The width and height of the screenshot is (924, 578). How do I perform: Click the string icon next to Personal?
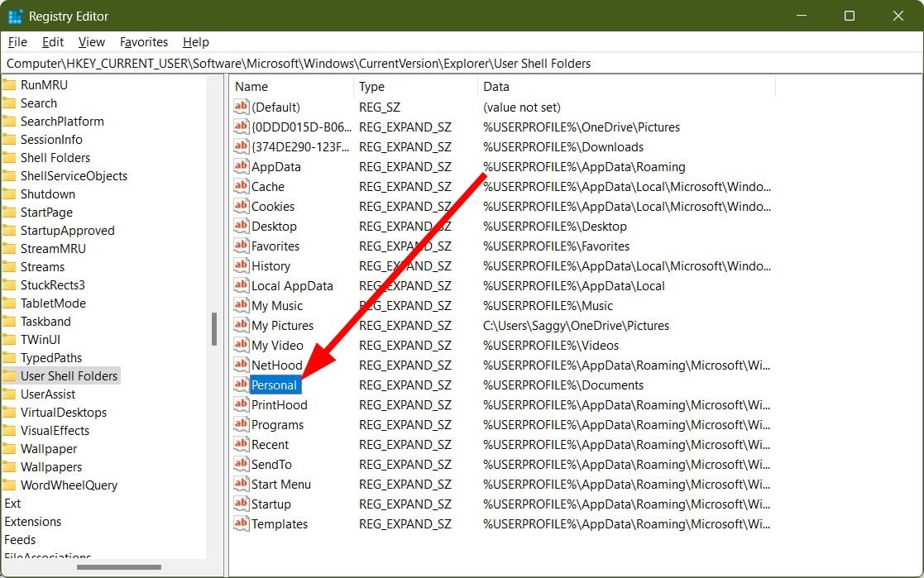click(241, 385)
